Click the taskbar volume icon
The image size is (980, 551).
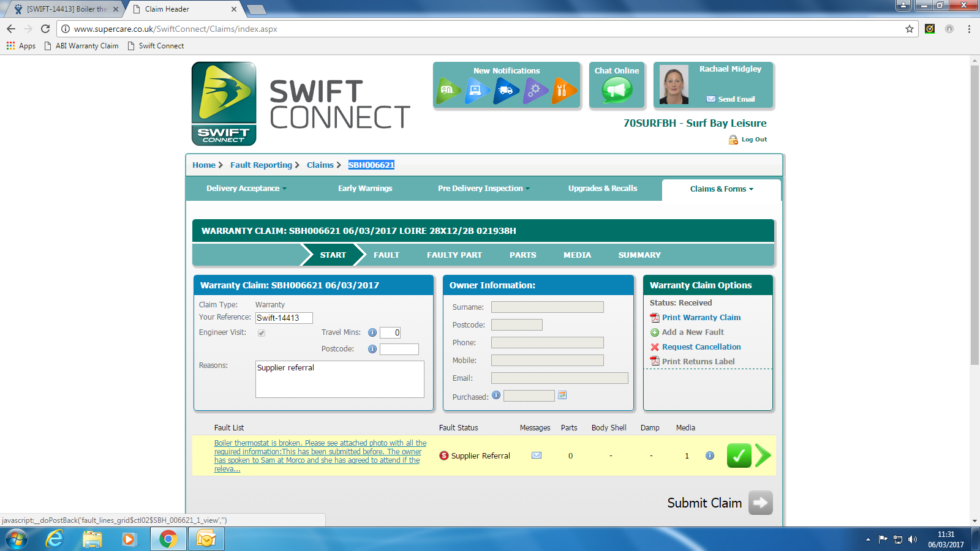(913, 539)
